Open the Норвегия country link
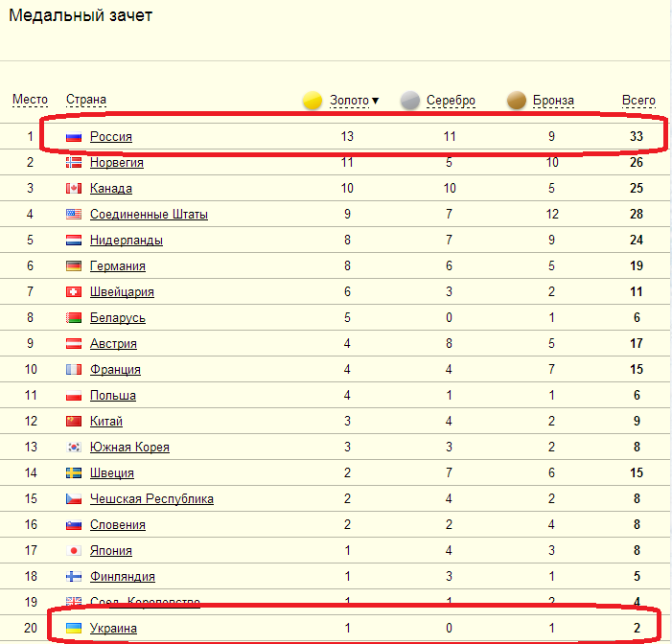This screenshot has height=644, width=672. 116,163
